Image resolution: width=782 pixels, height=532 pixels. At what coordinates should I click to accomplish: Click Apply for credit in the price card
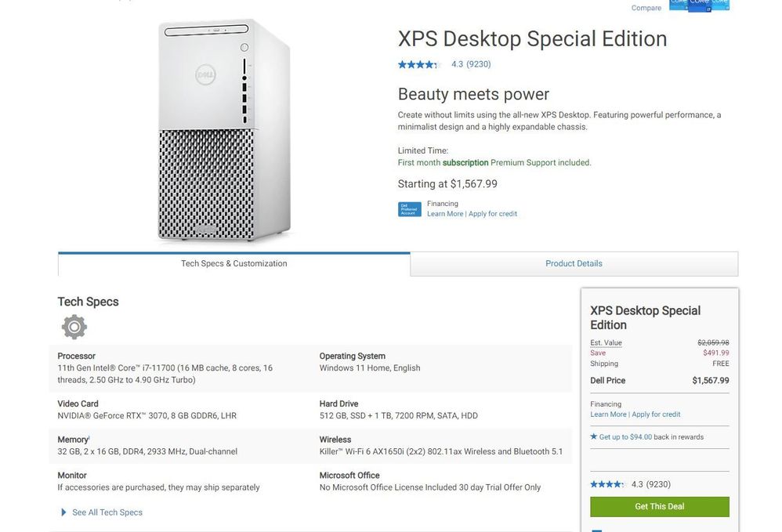(x=656, y=414)
